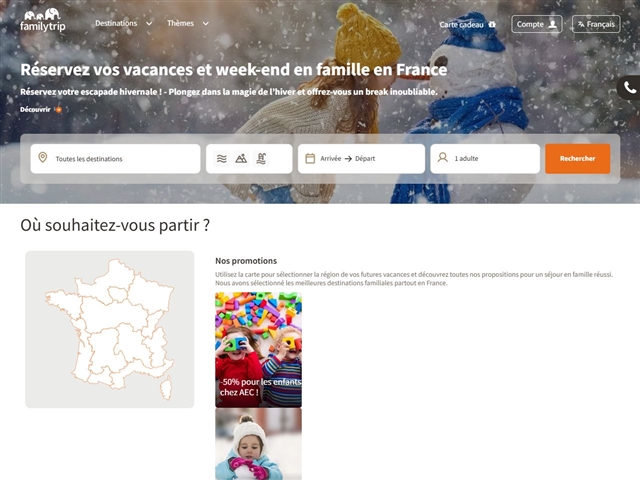Select the sea waves theme icon
Viewport: 640px width, 480px height.
click(221, 158)
